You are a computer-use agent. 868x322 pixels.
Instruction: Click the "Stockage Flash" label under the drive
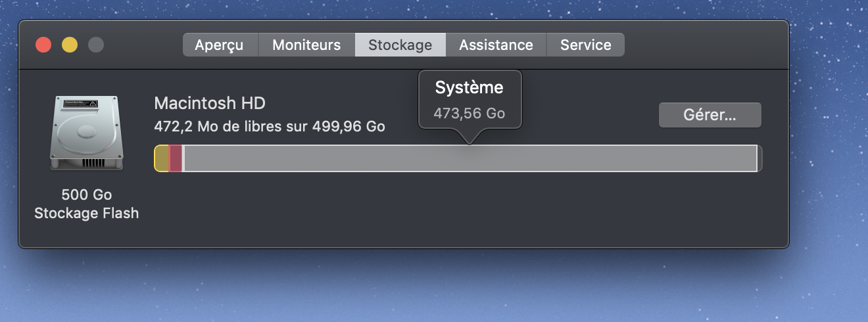[x=86, y=214]
